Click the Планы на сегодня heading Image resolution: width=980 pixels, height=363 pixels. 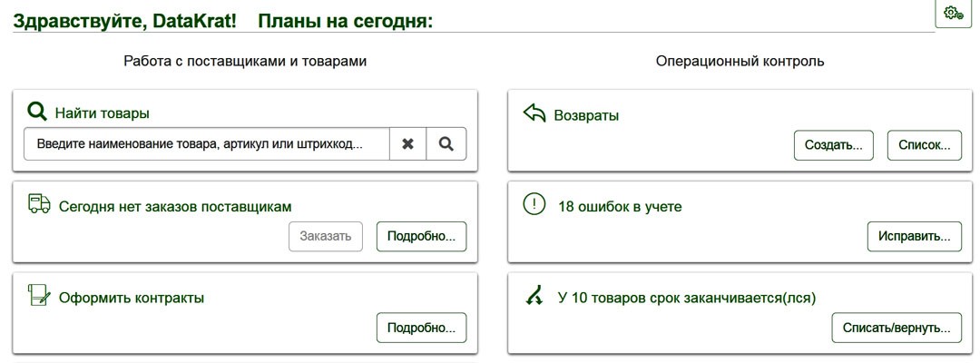tap(346, 21)
